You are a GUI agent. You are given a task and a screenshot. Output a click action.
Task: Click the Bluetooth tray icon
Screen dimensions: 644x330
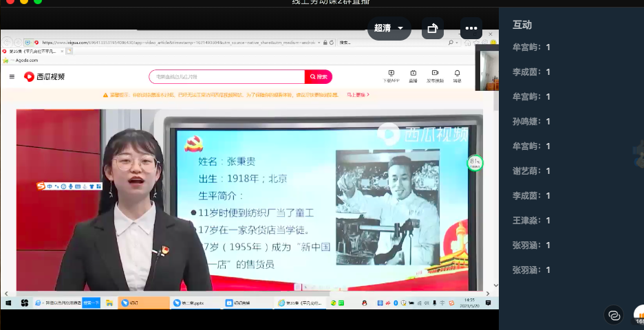396,303
